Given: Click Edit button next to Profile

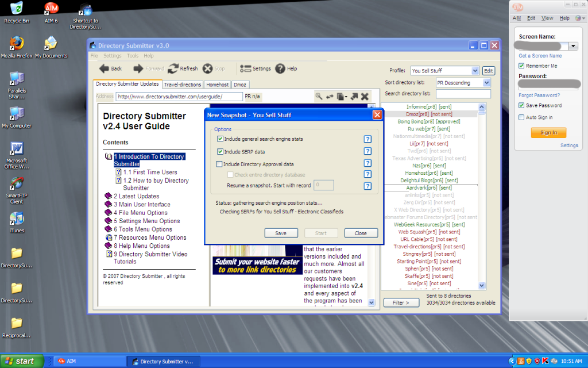Looking at the screenshot, I should point(488,71).
